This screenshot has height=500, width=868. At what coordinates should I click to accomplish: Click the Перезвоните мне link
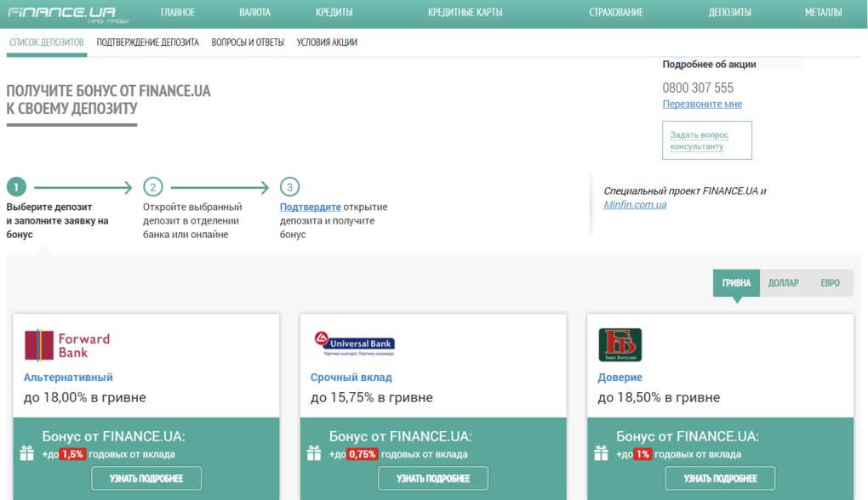point(702,103)
